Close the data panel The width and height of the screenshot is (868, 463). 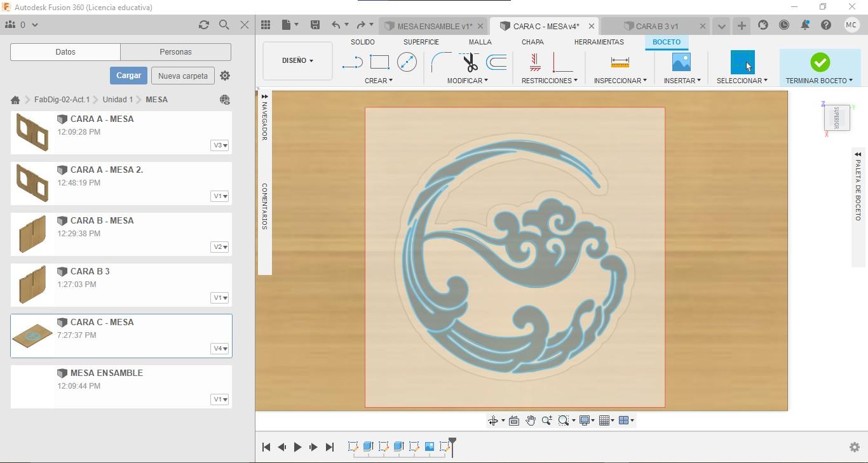[x=245, y=25]
